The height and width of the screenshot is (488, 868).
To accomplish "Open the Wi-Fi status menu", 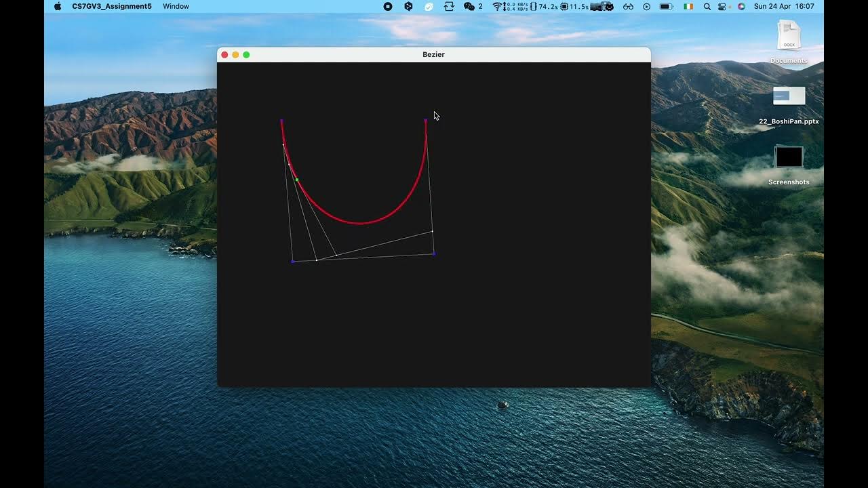I will pyautogui.click(x=497, y=6).
